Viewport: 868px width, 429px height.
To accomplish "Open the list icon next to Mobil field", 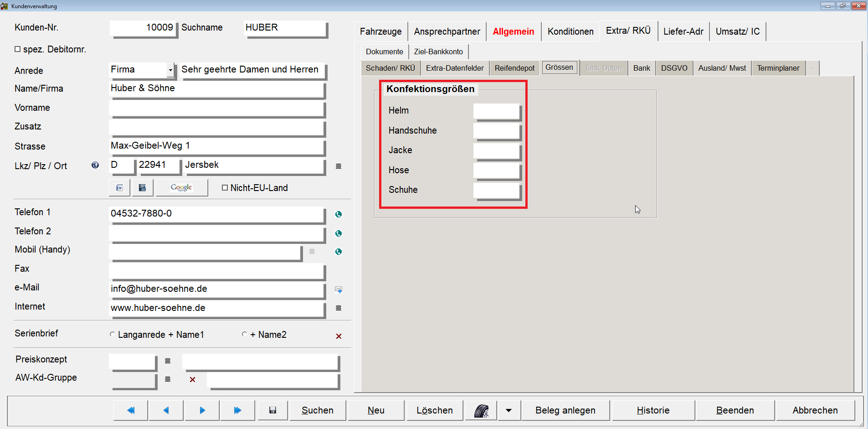I will click(x=312, y=251).
